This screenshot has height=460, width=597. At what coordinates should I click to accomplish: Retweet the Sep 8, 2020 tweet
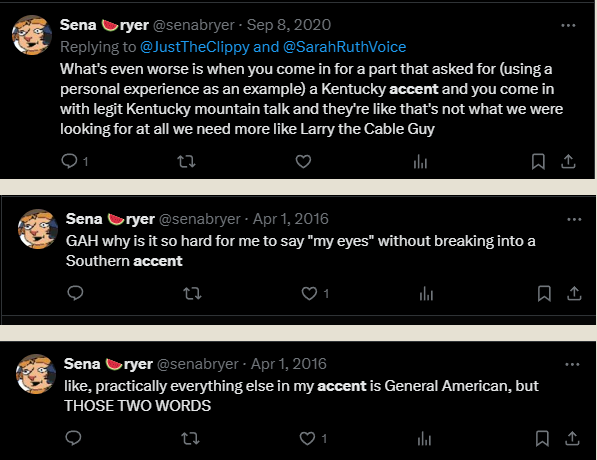click(187, 161)
